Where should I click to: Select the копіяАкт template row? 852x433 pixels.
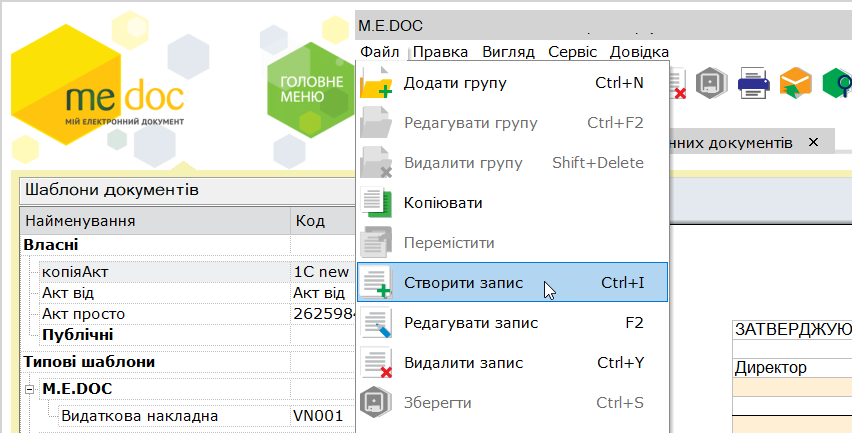tap(187, 272)
